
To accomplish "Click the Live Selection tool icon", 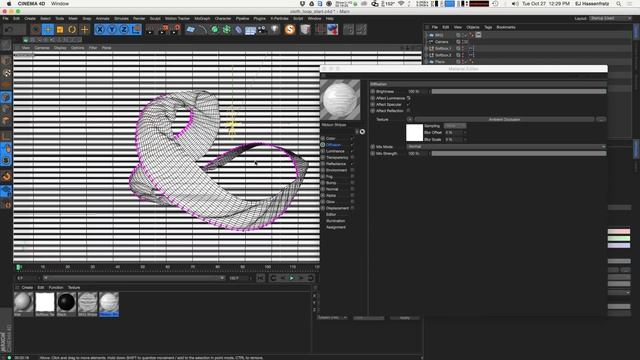I will (x=36, y=29).
